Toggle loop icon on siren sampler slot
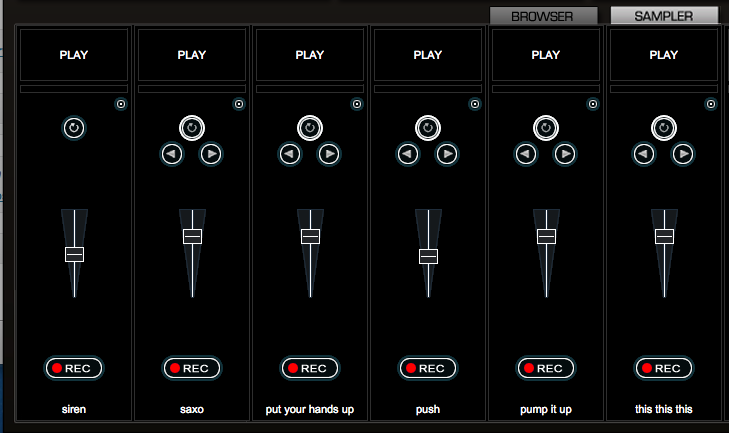The width and height of the screenshot is (729, 433). (x=74, y=128)
